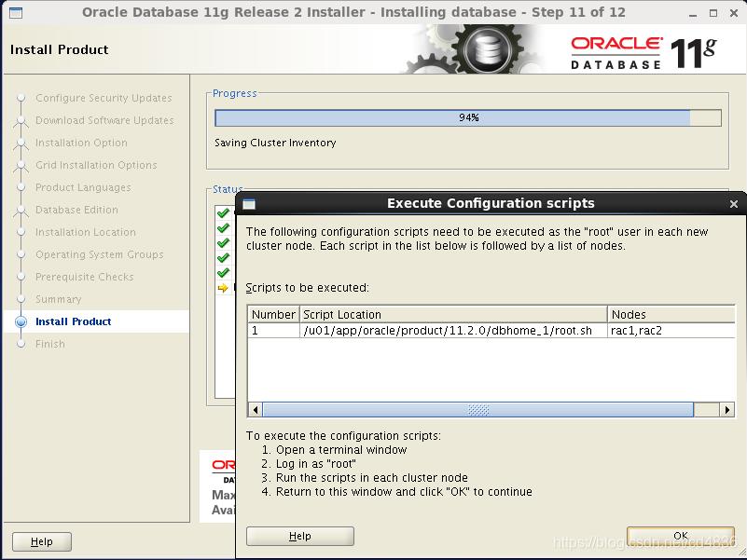Click the right arrow of the scripts scrollbar
The image size is (747, 560).
click(x=730, y=408)
